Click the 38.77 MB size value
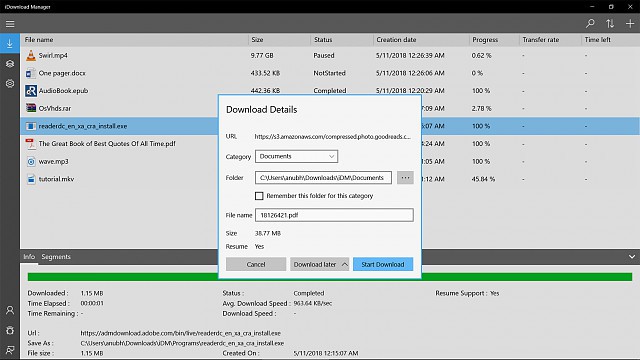Screen dimensions: 640x360 point(268,233)
